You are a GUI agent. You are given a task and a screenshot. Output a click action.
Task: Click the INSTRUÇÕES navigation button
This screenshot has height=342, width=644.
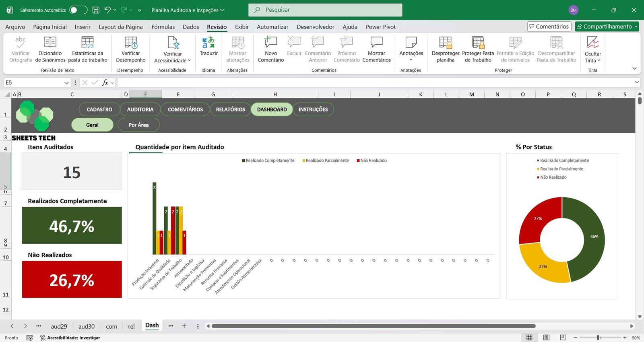pyautogui.click(x=313, y=109)
